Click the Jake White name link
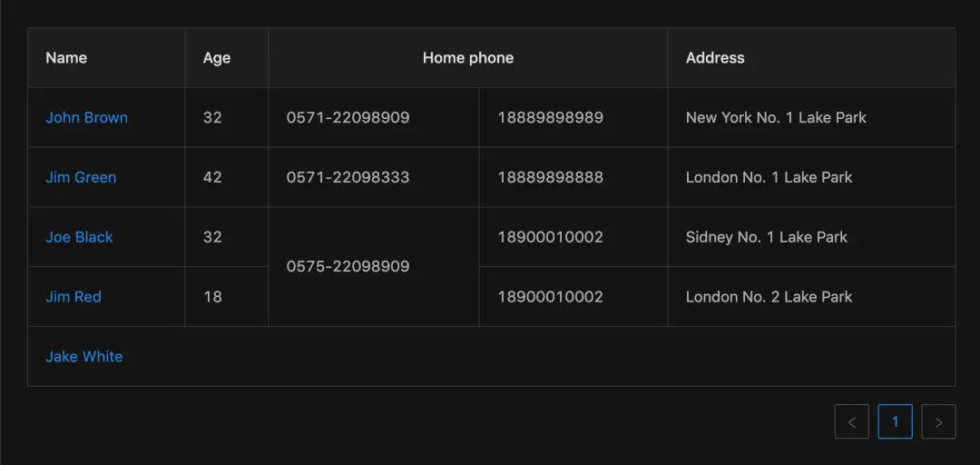The width and height of the screenshot is (980, 465). point(83,357)
